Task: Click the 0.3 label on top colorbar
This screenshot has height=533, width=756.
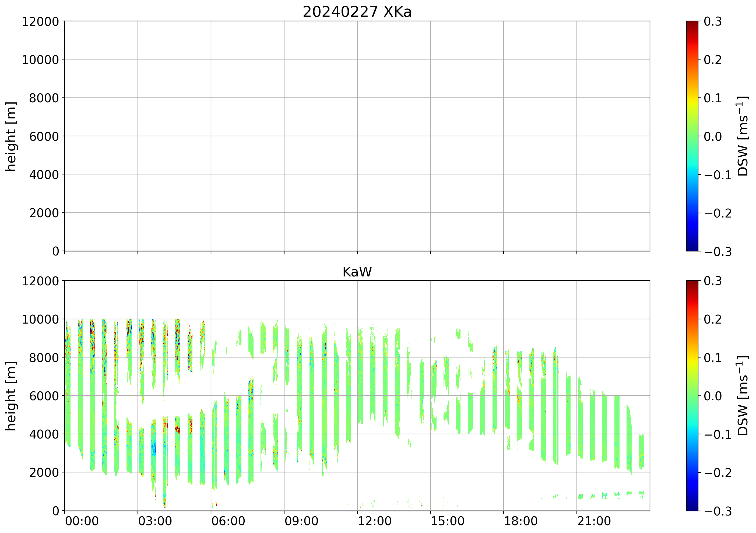Action: point(713,22)
